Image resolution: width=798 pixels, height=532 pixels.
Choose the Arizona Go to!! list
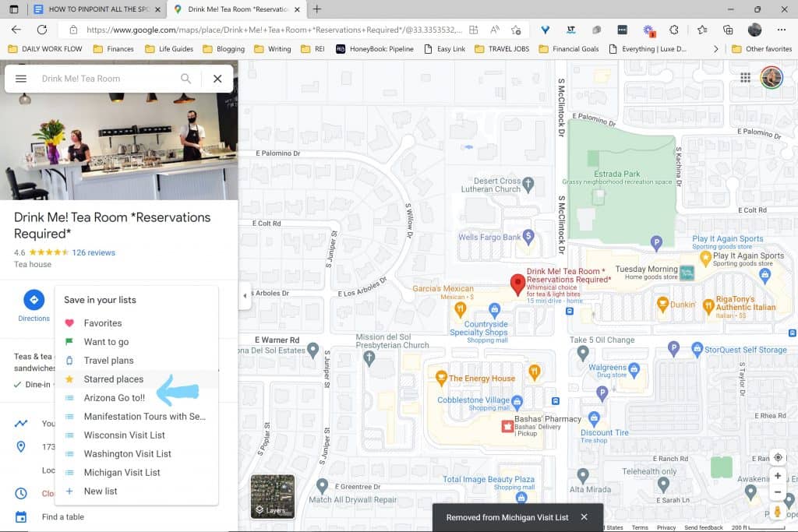(136, 398)
